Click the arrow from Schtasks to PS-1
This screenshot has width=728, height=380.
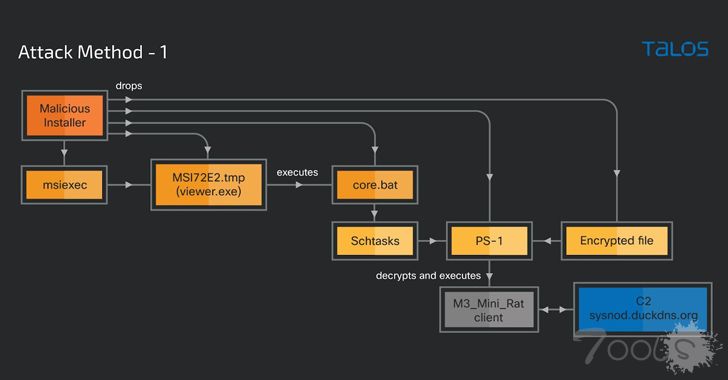[x=432, y=241]
